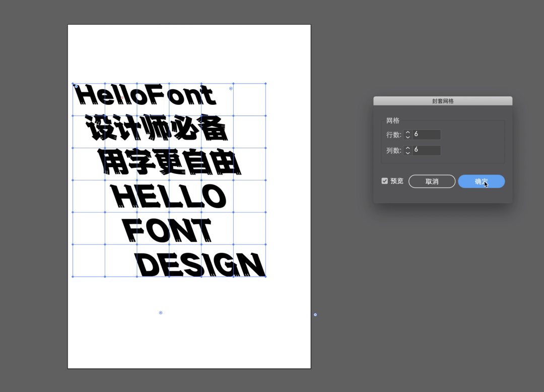Viewport: 544px width, 392px height.
Task: Click the 取消 button to cancel
Action: click(432, 181)
